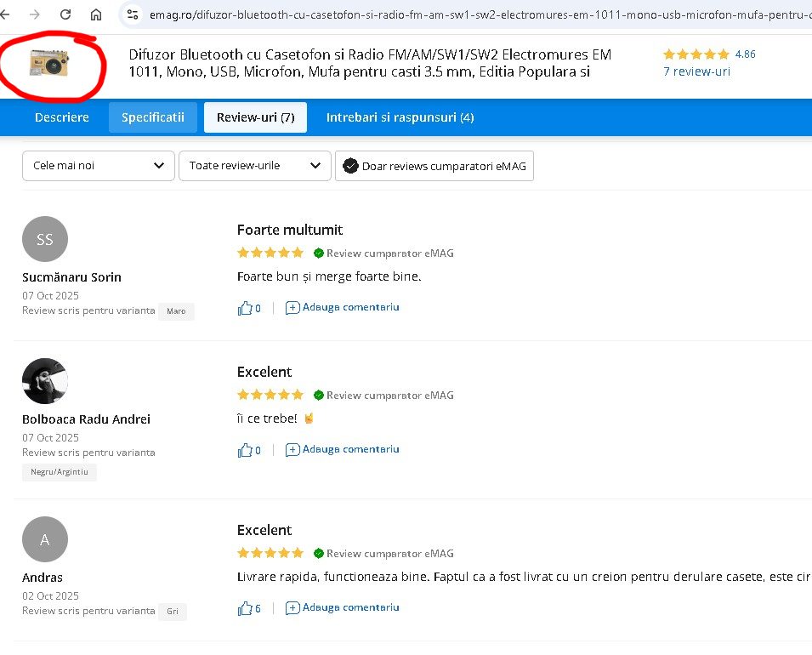
Task: Open the Cele mai noi sorting dropdown
Action: tap(98, 166)
